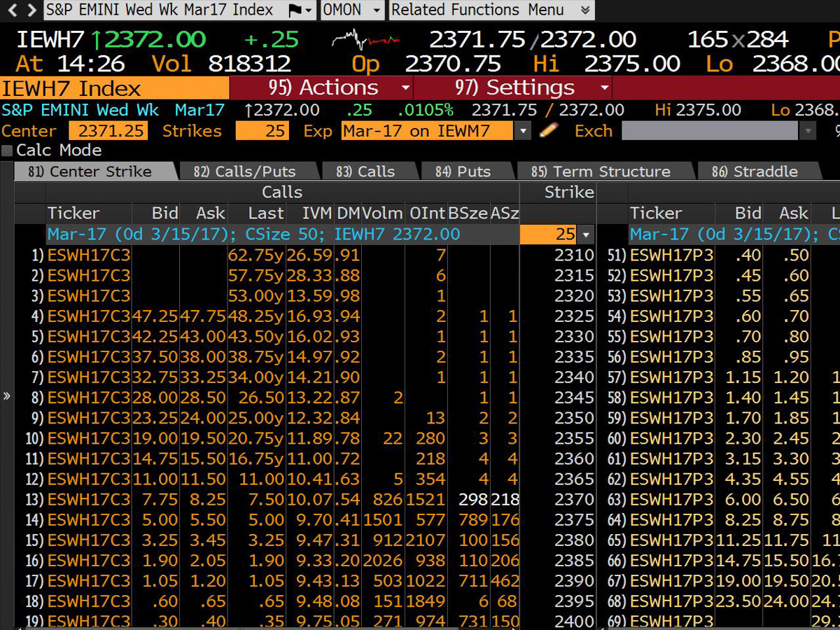Open the pencil edit icon next to Exp
Image resolution: width=840 pixels, height=630 pixels.
[x=549, y=130]
